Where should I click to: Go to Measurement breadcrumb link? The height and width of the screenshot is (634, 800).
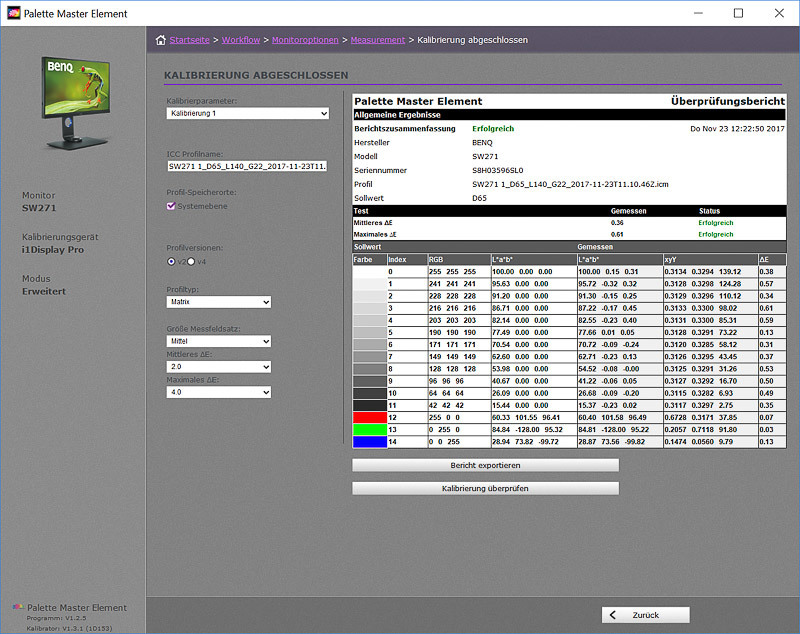(x=378, y=40)
